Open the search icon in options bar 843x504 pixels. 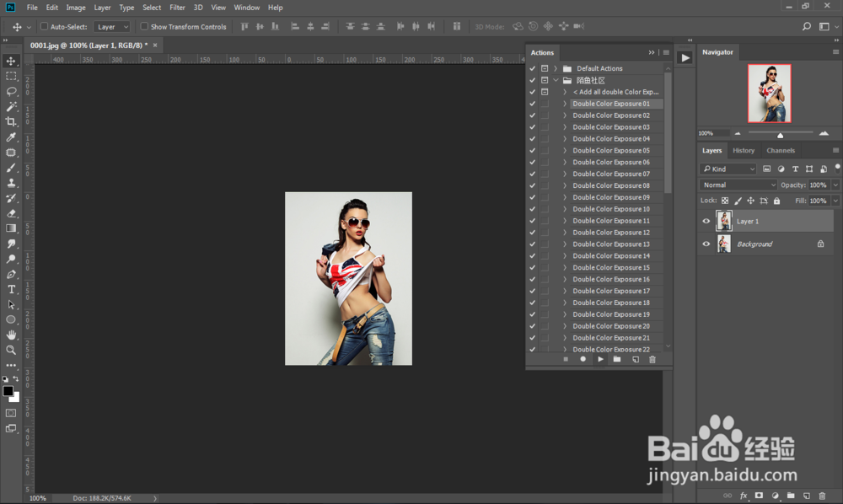807,26
